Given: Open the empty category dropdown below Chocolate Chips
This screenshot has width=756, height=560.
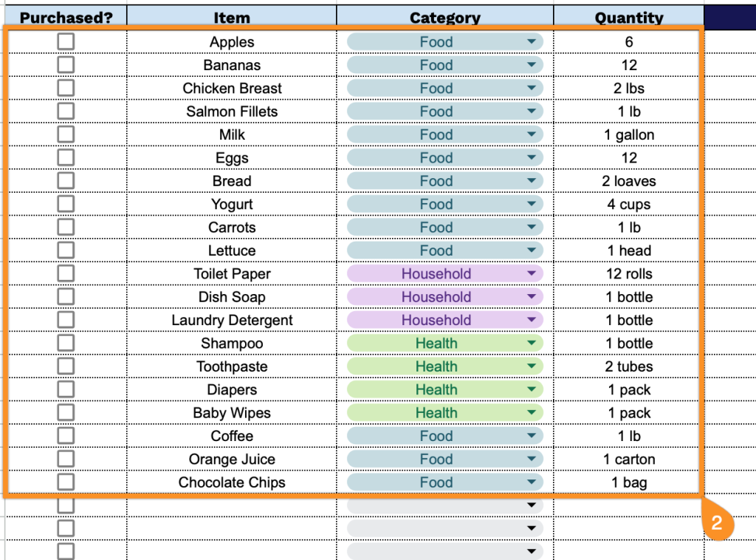Looking at the screenshot, I should [532, 505].
